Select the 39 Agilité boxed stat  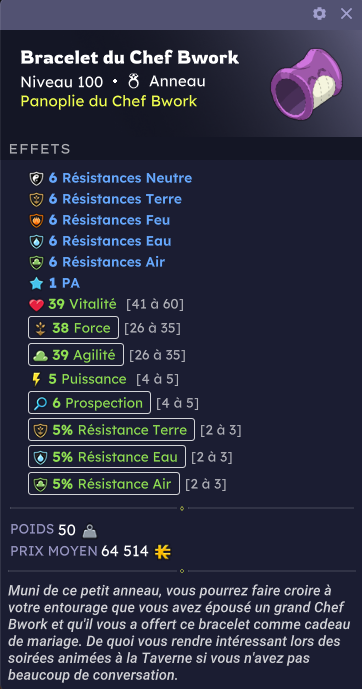(76, 355)
